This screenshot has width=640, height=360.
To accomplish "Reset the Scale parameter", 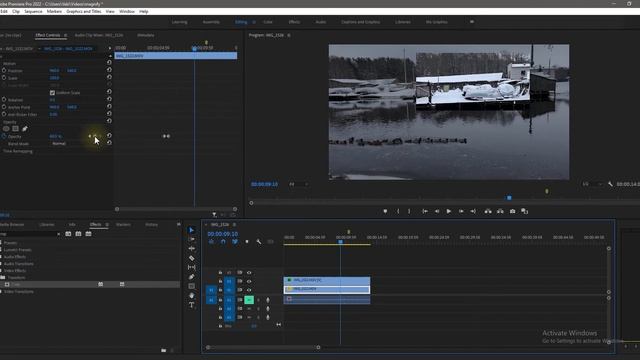I will (x=109, y=77).
